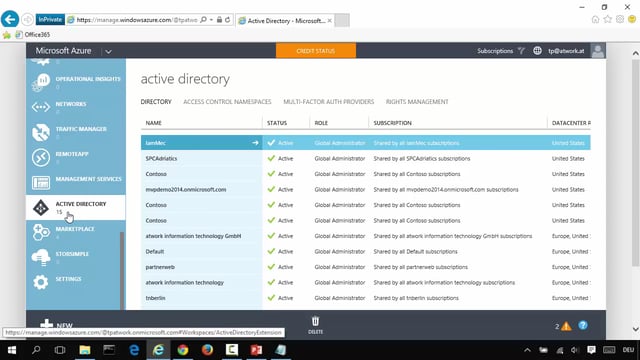The image size is (640, 360).
Task: Switch to Rights Management tab
Action: point(417,102)
